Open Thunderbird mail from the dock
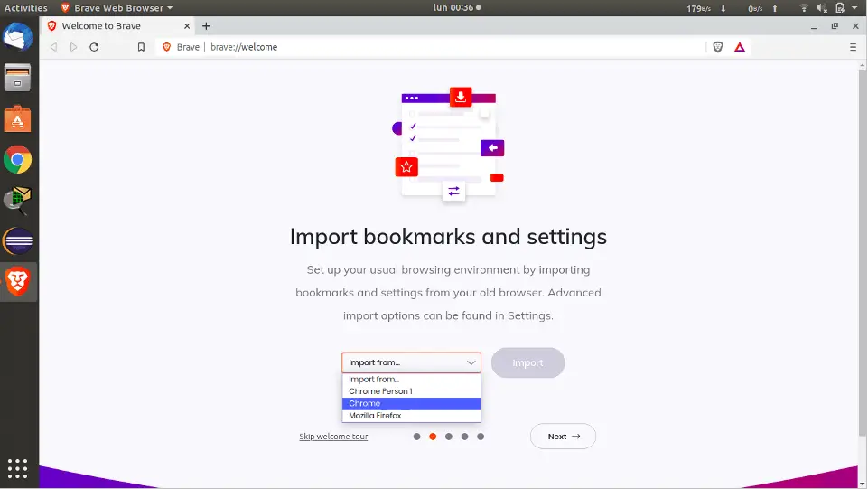This screenshot has width=868, height=489. (18, 37)
